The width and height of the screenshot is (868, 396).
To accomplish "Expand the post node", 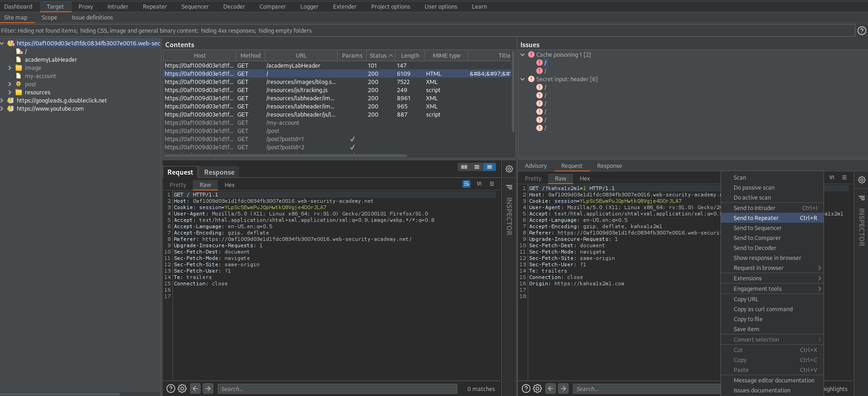I will coord(10,84).
